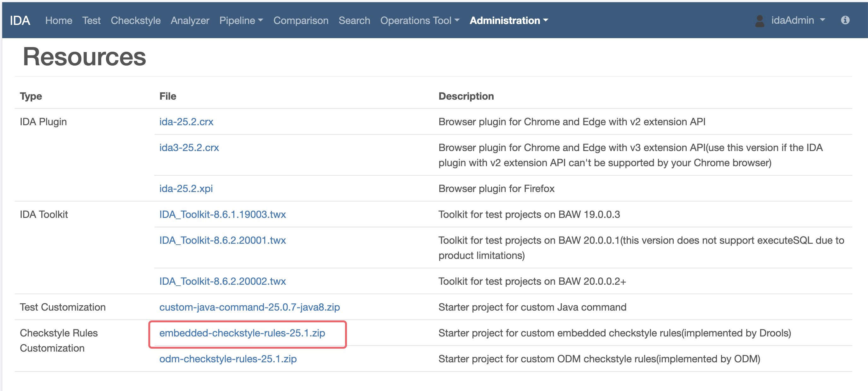
Task: Download the ida3-25.2.crx file
Action: pos(189,148)
